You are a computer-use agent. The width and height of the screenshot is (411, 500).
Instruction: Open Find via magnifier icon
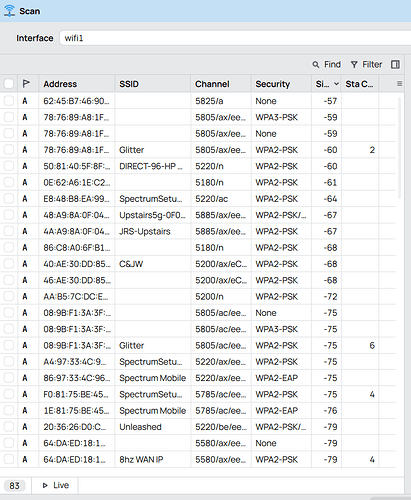(x=316, y=64)
